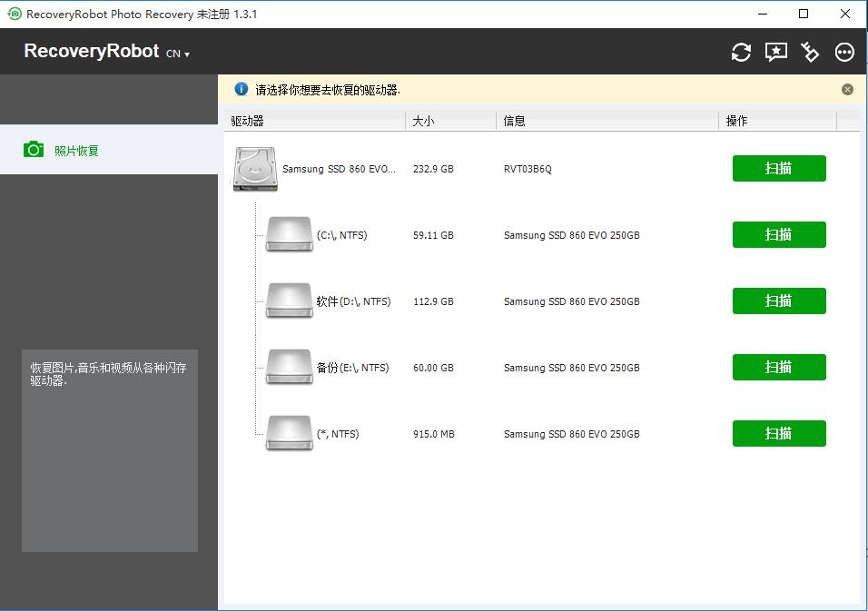Viewport: 868px width, 611px height.
Task: Click the RVT03B6Q info text
Action: tap(528, 169)
